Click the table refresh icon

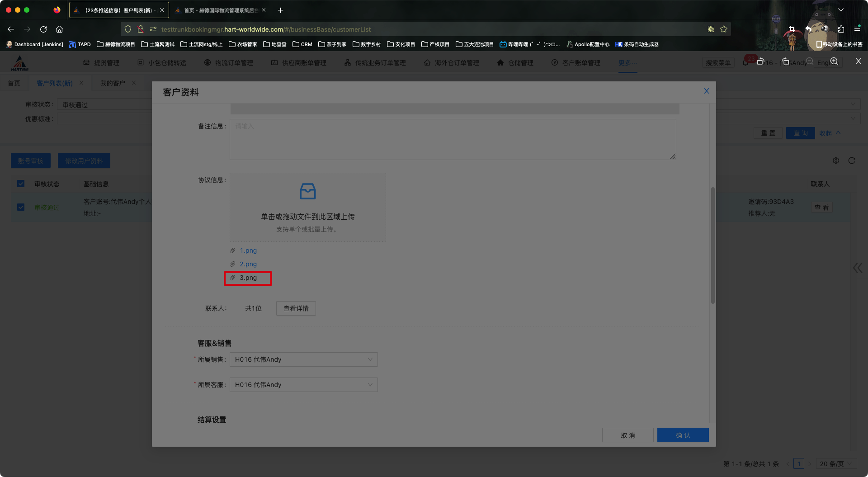coord(851,161)
